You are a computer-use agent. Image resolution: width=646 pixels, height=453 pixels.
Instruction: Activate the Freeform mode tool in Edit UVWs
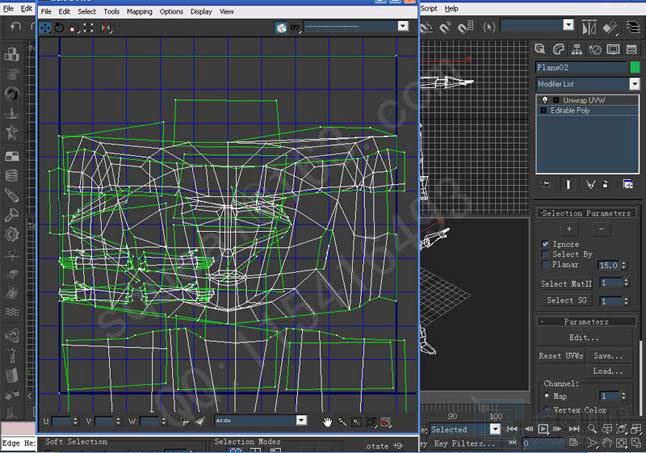pyautogui.click(x=88, y=28)
